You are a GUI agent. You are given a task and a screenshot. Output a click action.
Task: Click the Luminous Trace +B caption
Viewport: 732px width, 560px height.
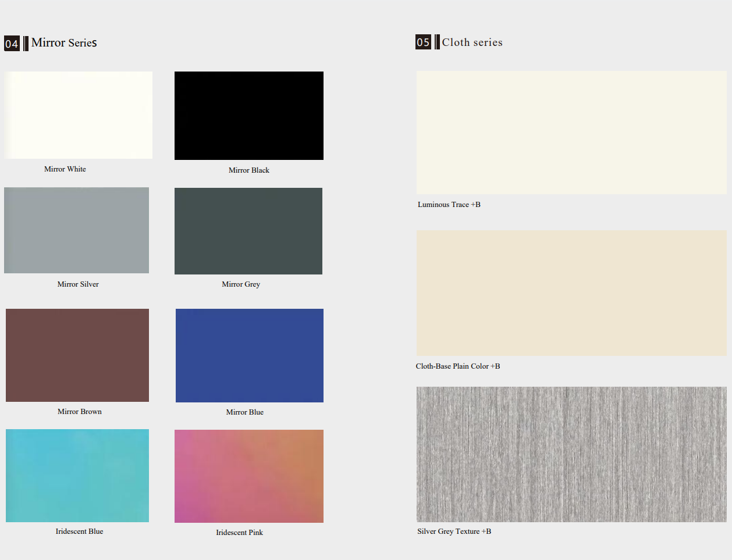point(449,205)
